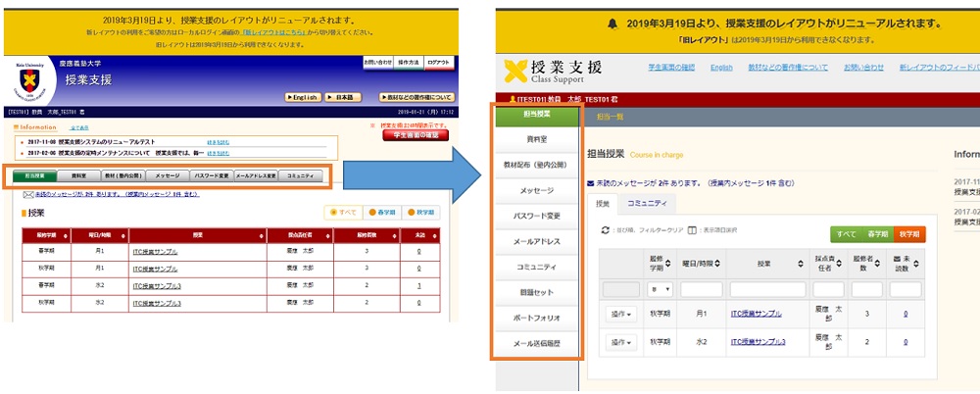Select the 秋学期 radio option in old layout

pyautogui.click(x=410, y=212)
